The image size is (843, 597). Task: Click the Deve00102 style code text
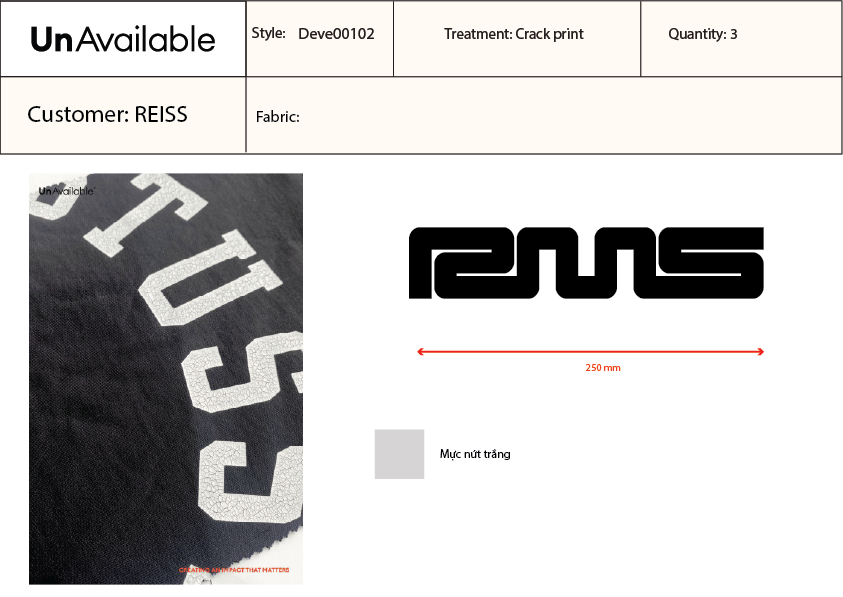point(336,34)
